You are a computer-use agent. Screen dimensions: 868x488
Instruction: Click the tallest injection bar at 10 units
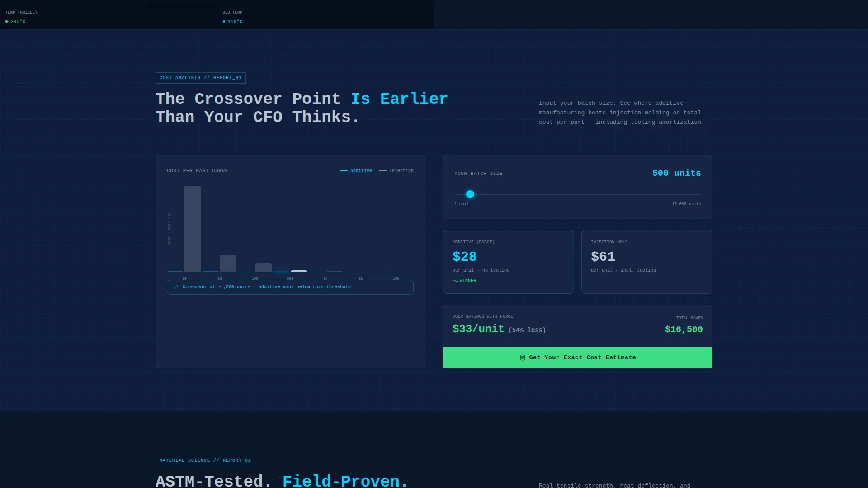(192, 229)
